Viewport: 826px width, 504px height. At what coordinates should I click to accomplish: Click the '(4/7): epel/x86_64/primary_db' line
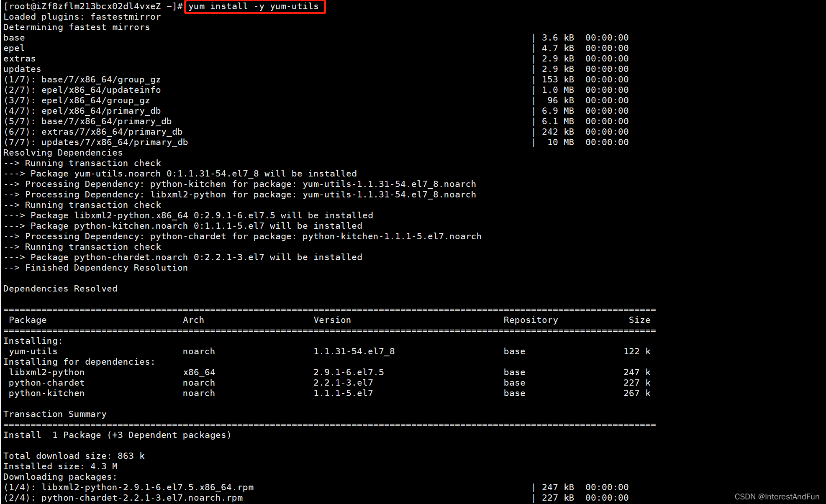pos(82,111)
